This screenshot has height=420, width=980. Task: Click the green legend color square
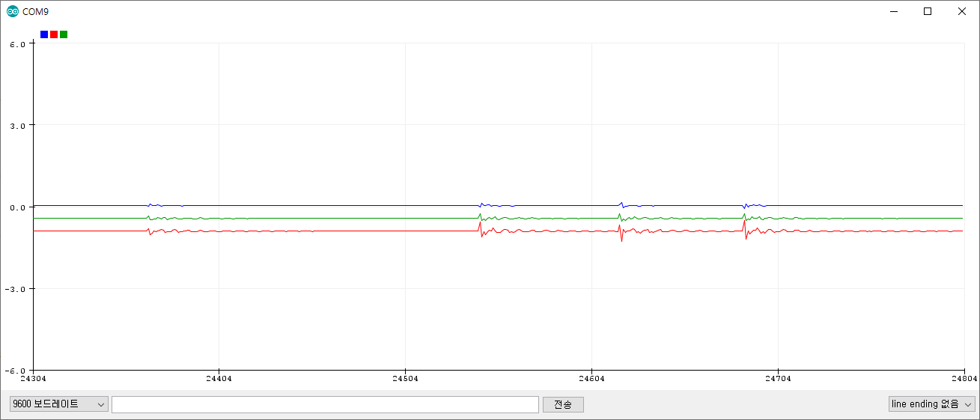point(64,34)
